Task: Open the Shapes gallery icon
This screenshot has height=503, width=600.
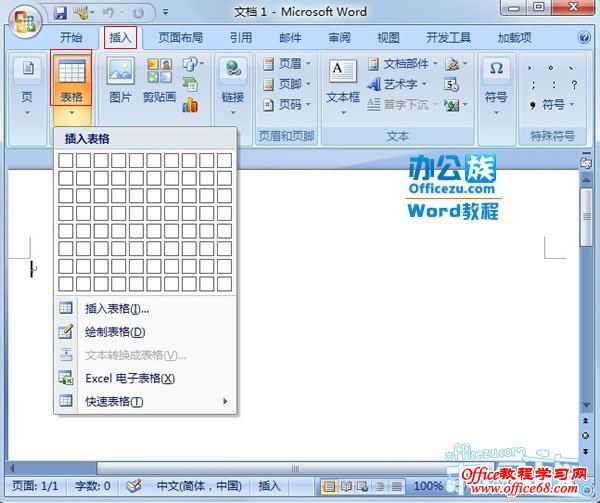Action: tap(193, 63)
